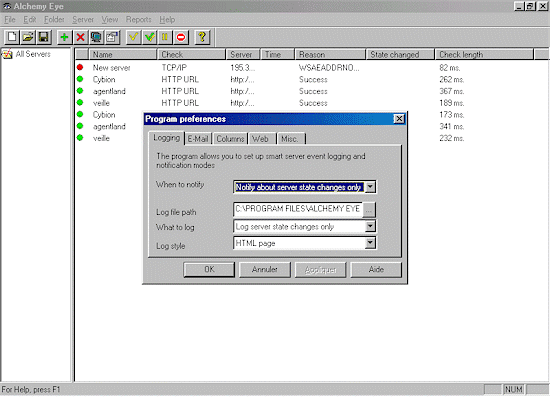This screenshot has height=397, width=551.
Task: Click the 367 ms. check length value
Action: click(452, 91)
